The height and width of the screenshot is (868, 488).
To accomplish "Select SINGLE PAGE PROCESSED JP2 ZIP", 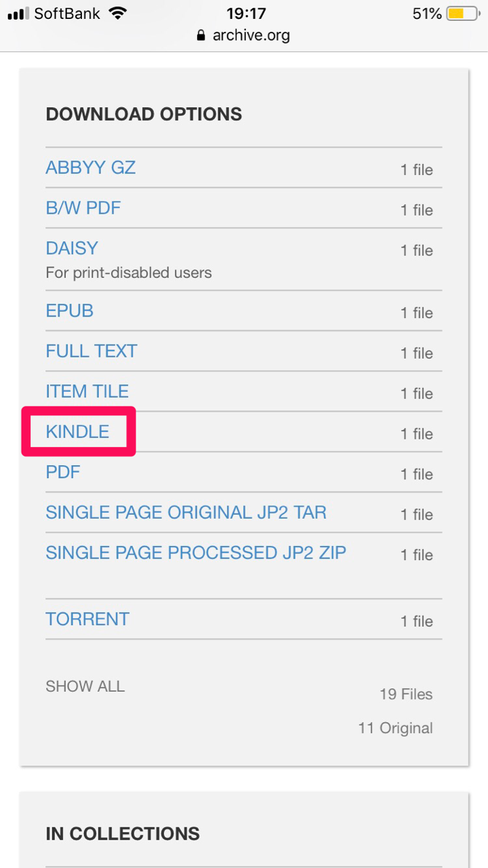I will 196,553.
